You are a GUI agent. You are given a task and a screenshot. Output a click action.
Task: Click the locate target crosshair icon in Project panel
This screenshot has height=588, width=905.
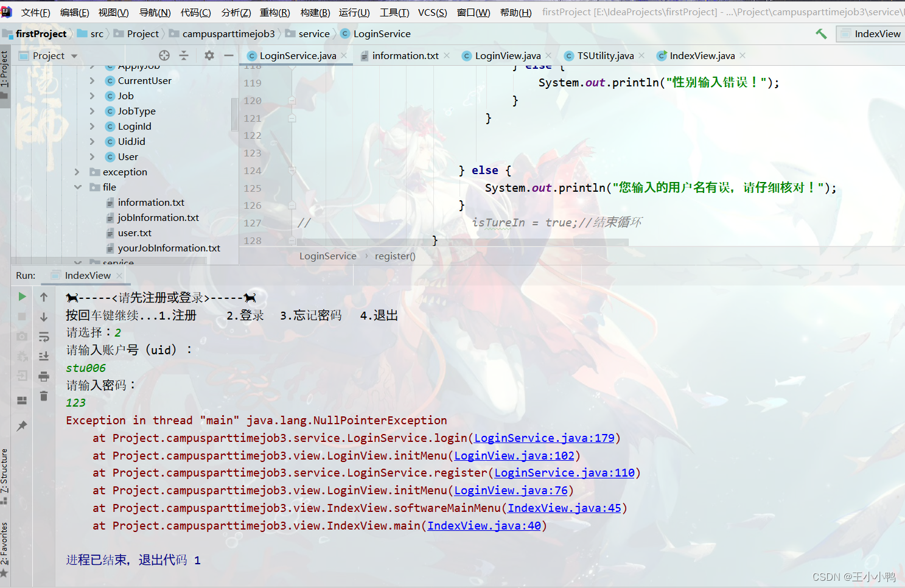coord(164,55)
